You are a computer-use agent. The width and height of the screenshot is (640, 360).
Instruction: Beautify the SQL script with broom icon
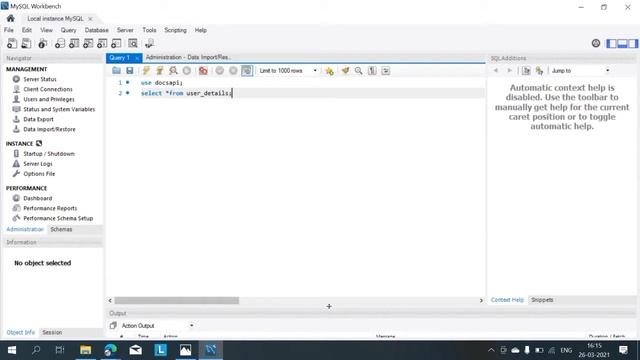(345, 71)
